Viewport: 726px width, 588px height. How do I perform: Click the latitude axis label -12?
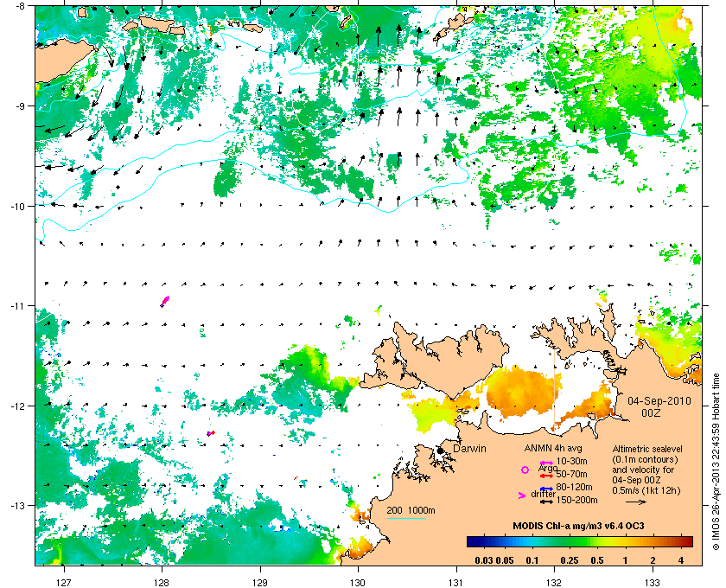18,406
